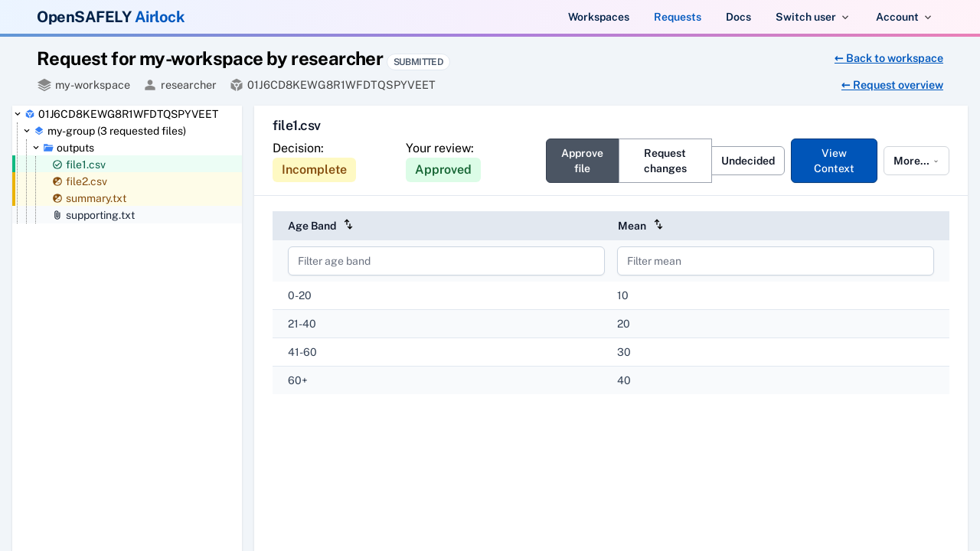
Task: Click the Mean column sort icon
Action: click(x=658, y=224)
